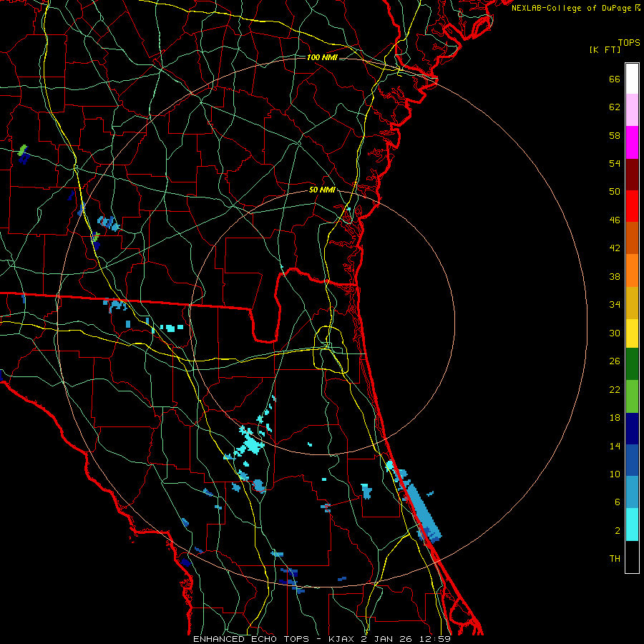Click the [K FT] units label
Image resolution: width=644 pixels, height=644 pixels.
pos(605,49)
